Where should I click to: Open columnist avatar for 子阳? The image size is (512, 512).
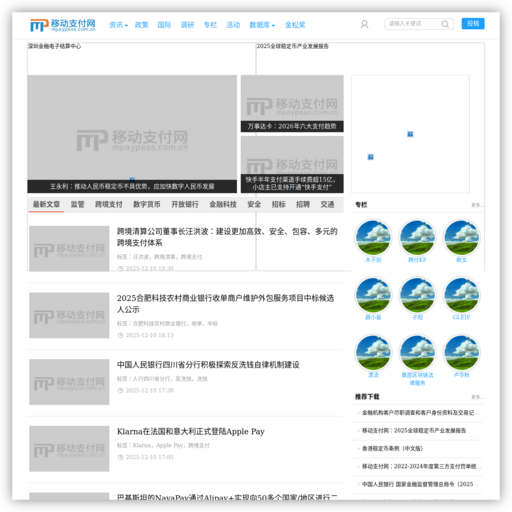(x=417, y=295)
